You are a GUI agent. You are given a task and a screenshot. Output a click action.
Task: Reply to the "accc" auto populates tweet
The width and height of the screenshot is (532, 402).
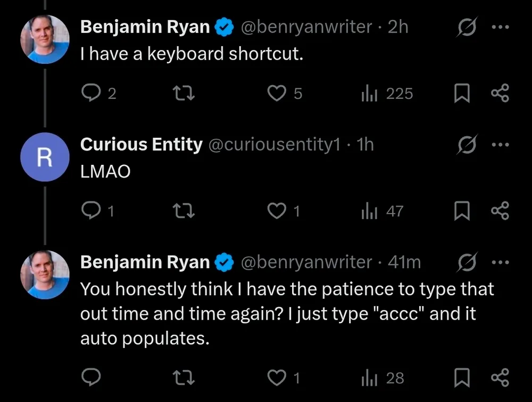click(x=91, y=378)
